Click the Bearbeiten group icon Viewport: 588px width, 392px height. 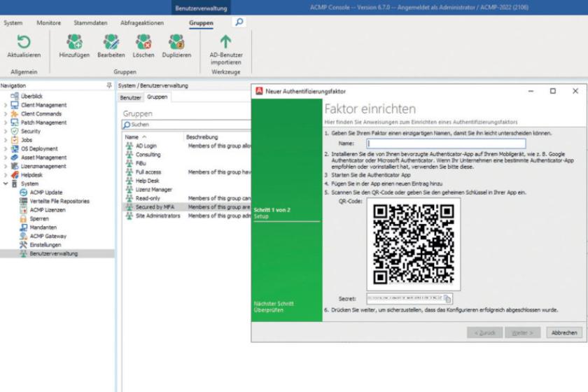pos(111,41)
